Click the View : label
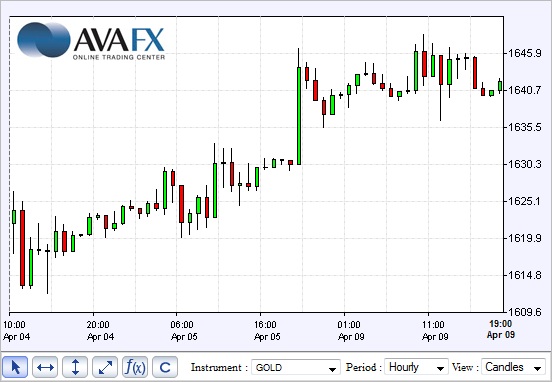 465,368
